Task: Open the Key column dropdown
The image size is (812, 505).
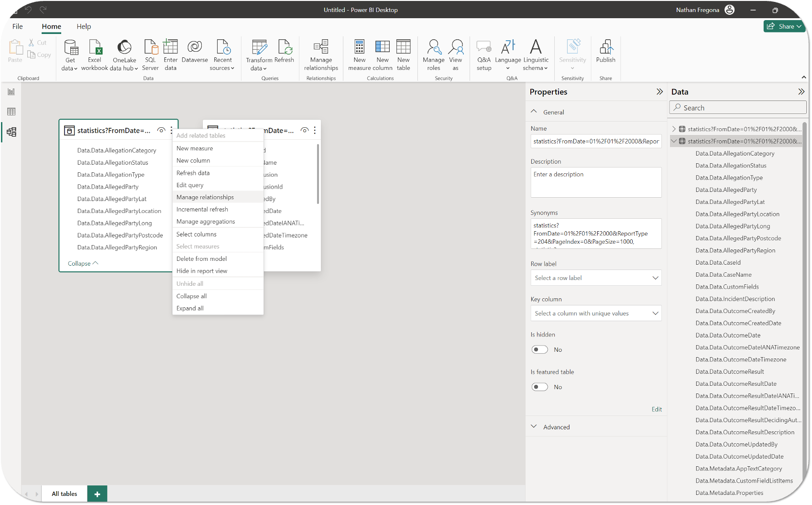Action: [x=596, y=313]
